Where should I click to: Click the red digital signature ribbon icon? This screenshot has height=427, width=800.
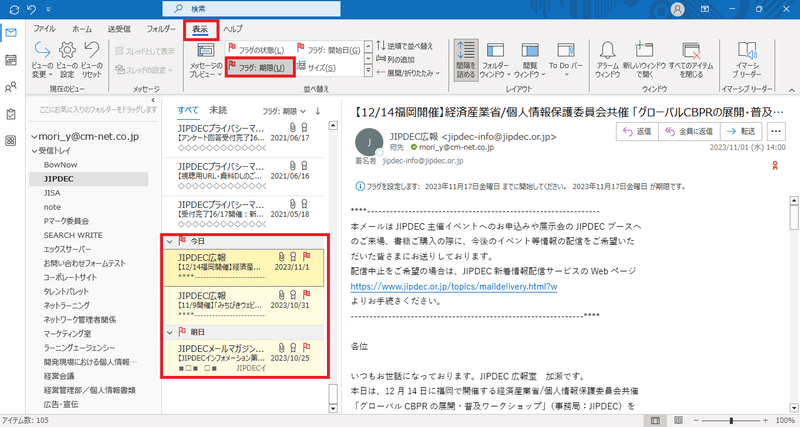[x=775, y=165]
